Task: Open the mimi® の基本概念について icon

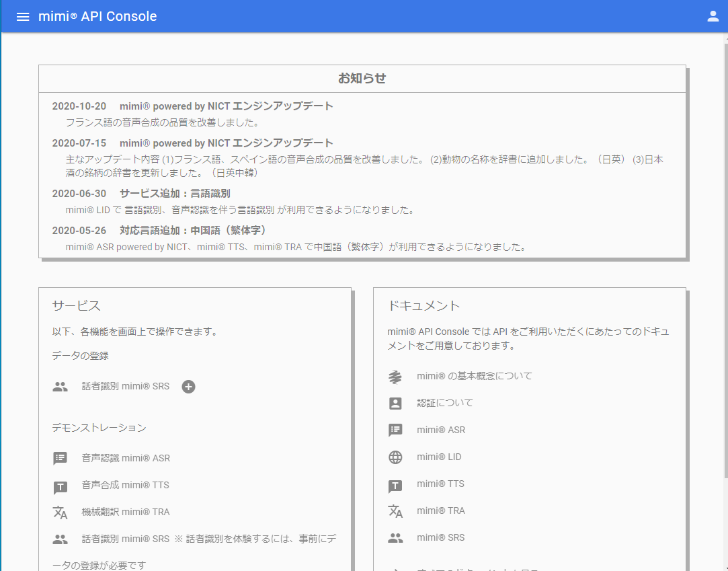Action: [395, 376]
